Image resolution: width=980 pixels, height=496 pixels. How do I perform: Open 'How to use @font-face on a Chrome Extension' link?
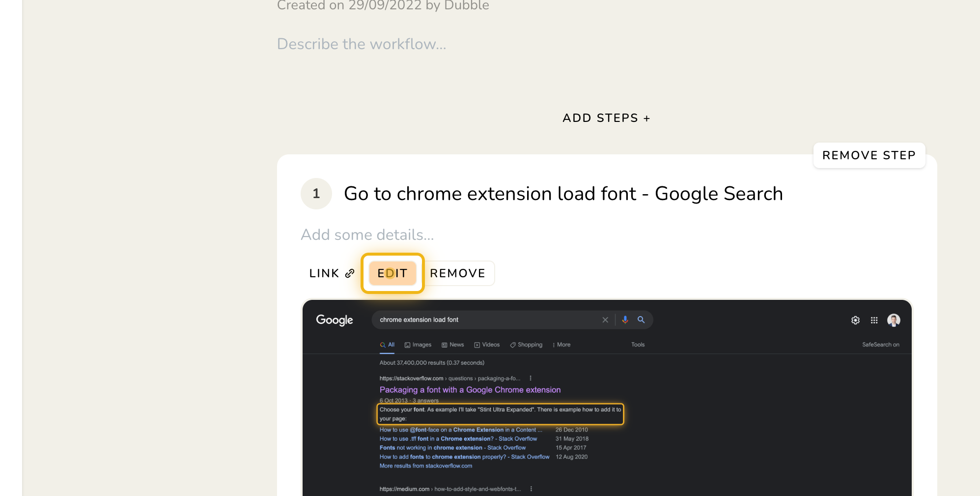[x=461, y=430]
